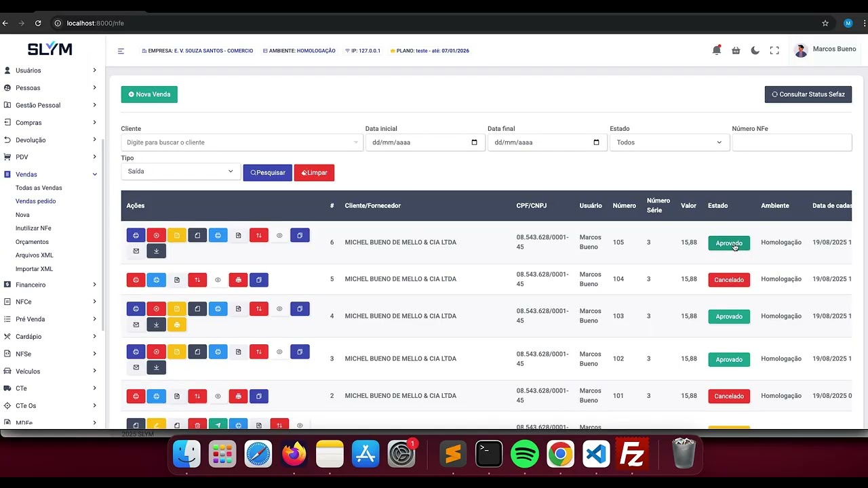Image resolution: width=868 pixels, height=488 pixels.
Task: Open the Cliente search dropdown
Action: pos(241,142)
